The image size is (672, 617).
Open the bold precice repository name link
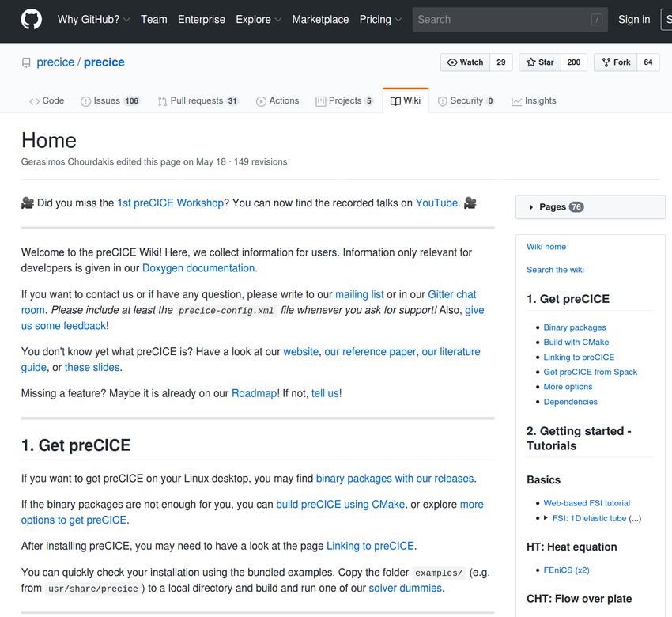point(104,62)
